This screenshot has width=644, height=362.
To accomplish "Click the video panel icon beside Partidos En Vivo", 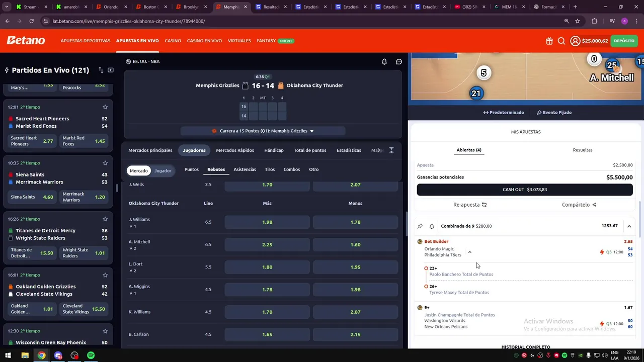I will click(111, 70).
